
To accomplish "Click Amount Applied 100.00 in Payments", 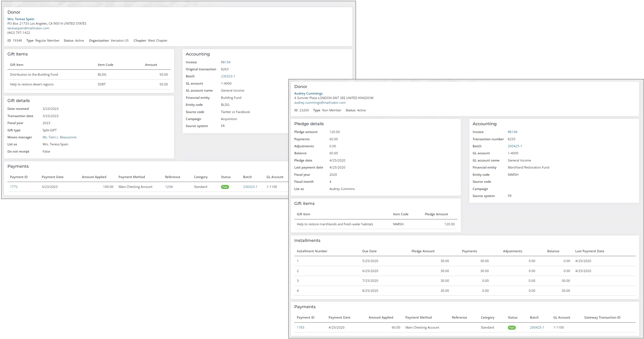I will click(108, 187).
